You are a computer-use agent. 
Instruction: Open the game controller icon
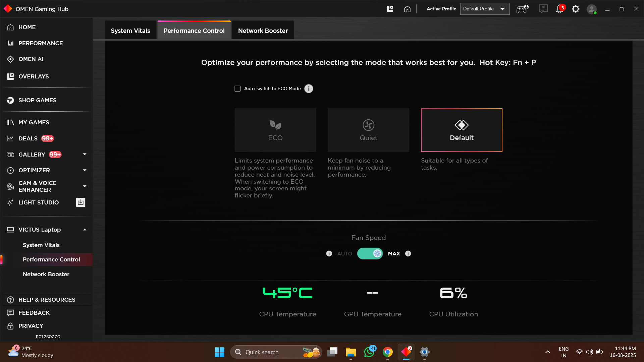pos(522,9)
